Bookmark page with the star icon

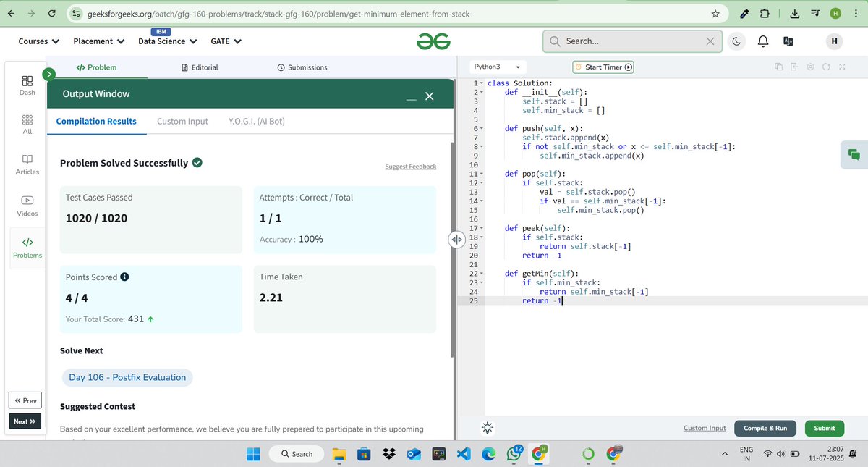[715, 13]
